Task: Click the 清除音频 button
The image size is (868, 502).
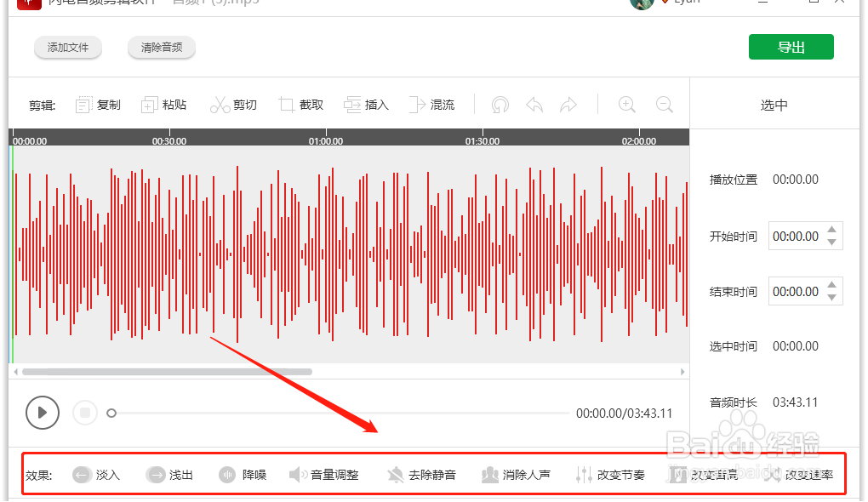Action: point(162,48)
